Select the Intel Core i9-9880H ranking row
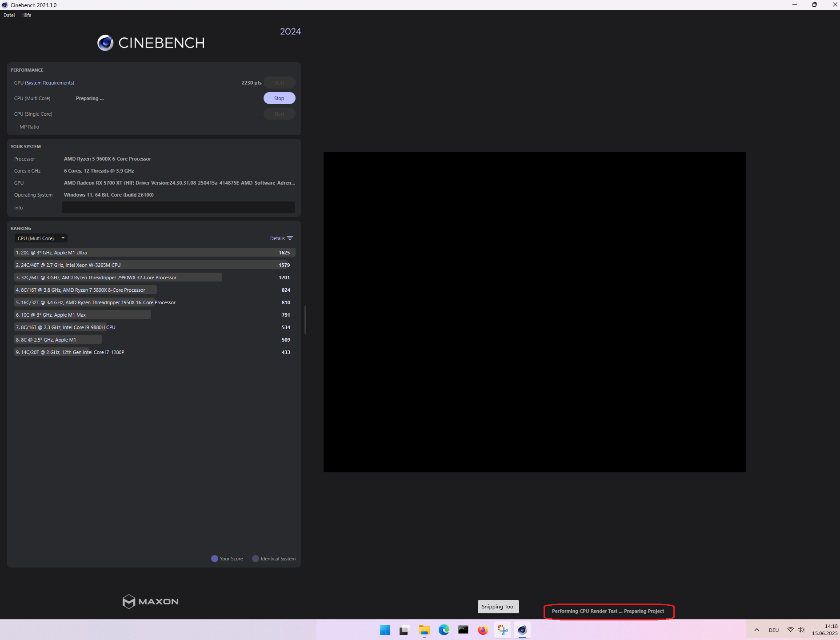 coord(155,327)
